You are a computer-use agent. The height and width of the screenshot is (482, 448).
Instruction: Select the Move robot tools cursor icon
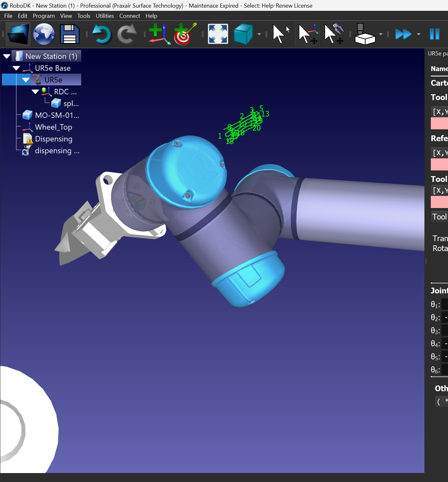click(333, 34)
